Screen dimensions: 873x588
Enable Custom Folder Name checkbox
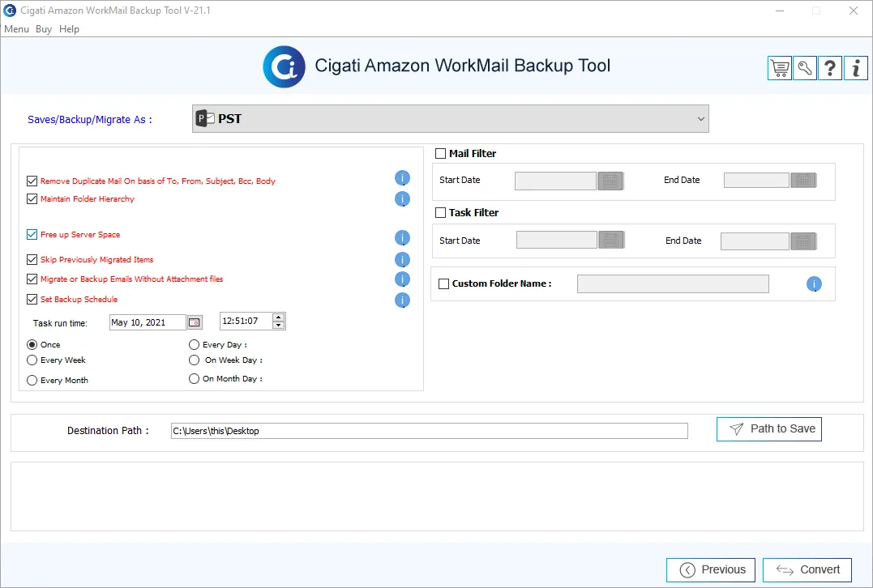click(443, 283)
